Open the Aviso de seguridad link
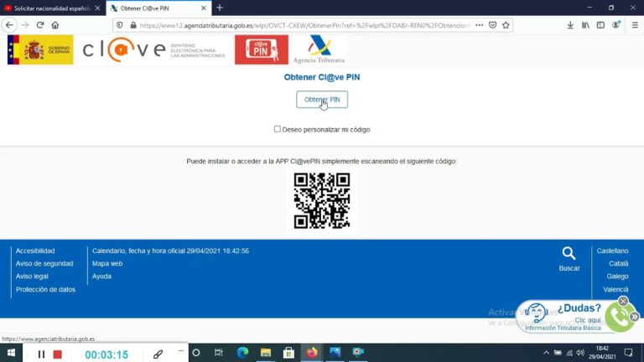The width and height of the screenshot is (644, 362). click(x=44, y=263)
